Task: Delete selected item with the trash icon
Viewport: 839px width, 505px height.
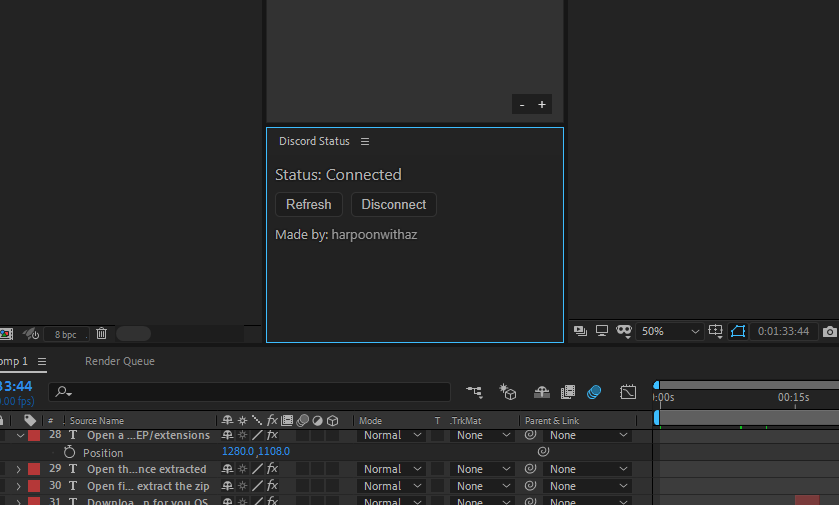Action: [101, 334]
